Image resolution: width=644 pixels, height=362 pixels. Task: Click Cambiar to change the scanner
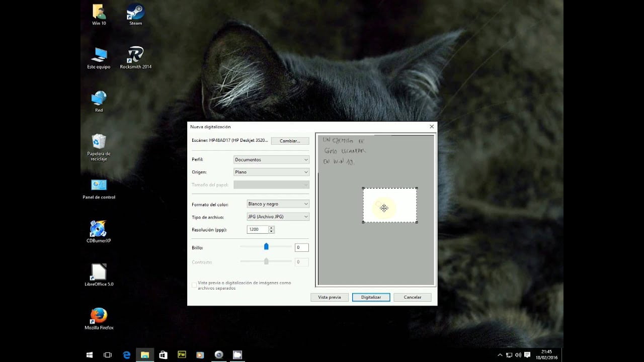[x=290, y=141]
